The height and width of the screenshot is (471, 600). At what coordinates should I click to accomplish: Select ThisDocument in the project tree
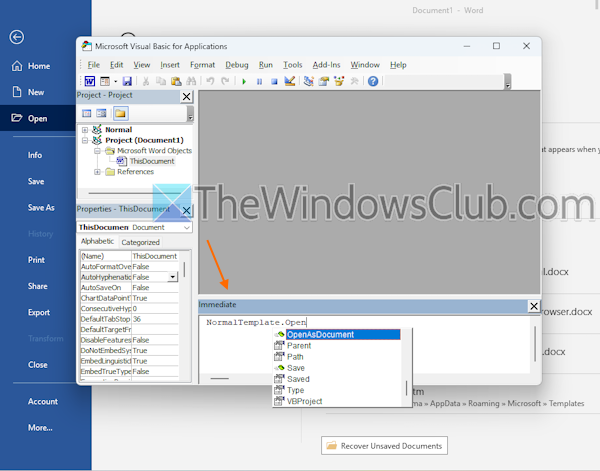[x=152, y=161]
